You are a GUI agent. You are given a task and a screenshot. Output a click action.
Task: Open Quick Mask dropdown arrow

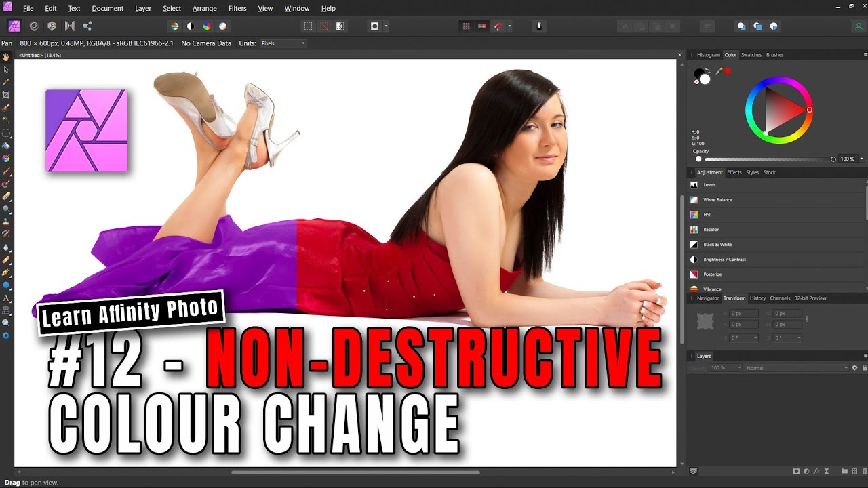point(386,26)
